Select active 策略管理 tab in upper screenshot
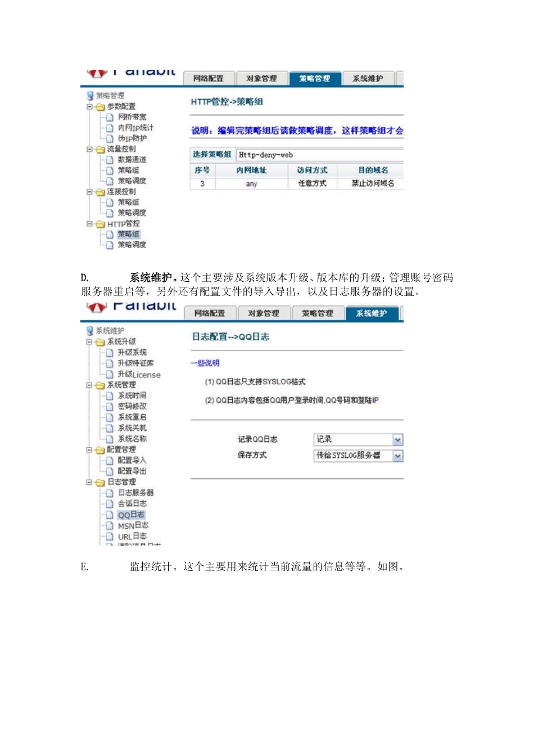This screenshot has width=534, height=756. click(x=314, y=79)
